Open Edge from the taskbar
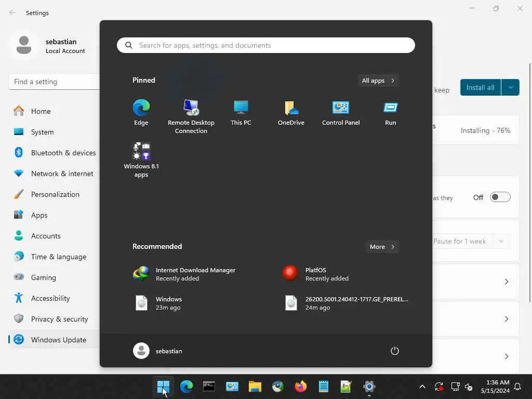 click(x=187, y=387)
